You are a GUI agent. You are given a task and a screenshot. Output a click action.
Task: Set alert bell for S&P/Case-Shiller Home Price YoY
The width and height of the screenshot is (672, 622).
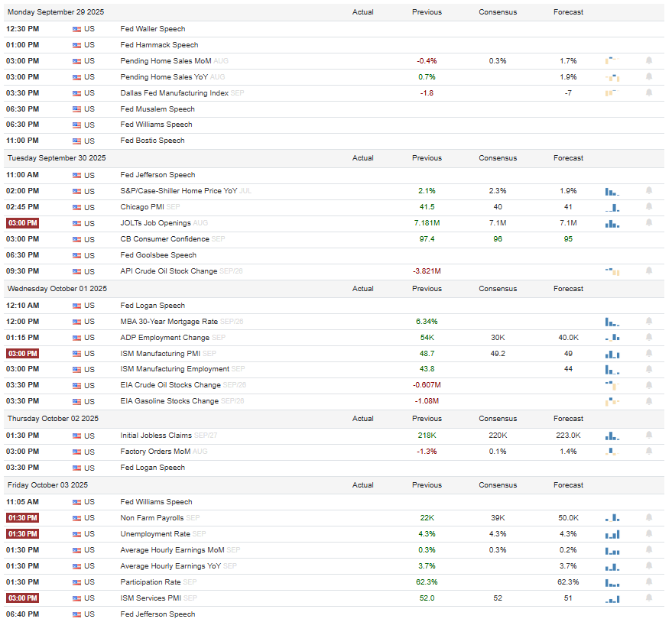[649, 190]
